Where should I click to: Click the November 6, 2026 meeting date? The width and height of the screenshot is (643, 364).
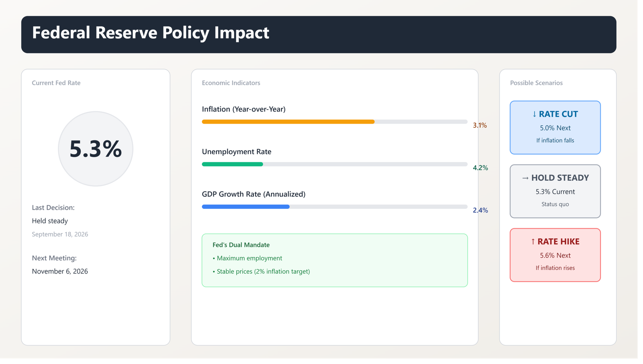coord(60,271)
